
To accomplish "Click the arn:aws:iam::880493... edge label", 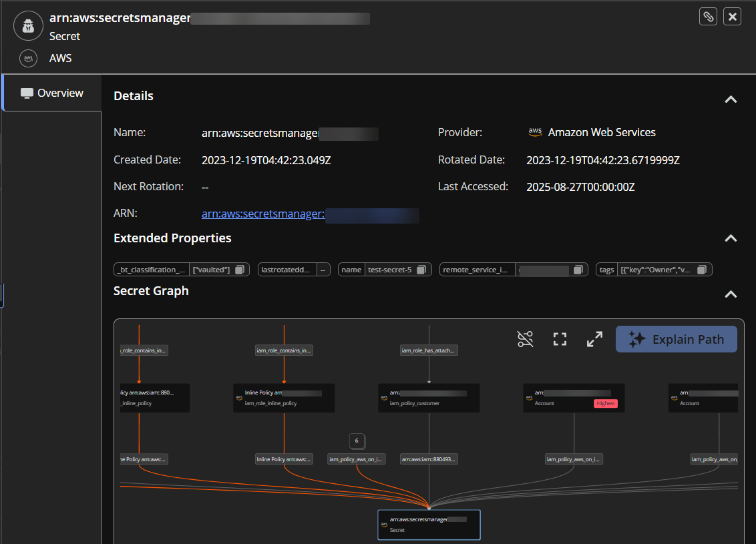I will [429, 459].
